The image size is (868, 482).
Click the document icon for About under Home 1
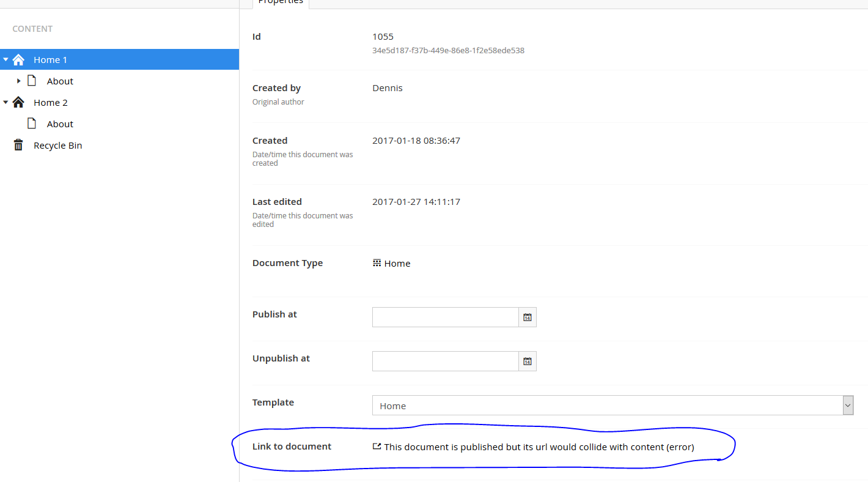[32, 81]
